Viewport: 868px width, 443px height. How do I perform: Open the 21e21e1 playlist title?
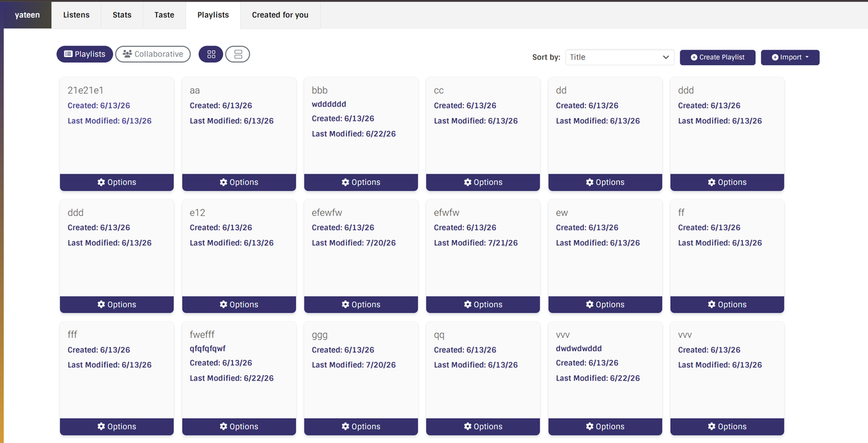pyautogui.click(x=85, y=90)
